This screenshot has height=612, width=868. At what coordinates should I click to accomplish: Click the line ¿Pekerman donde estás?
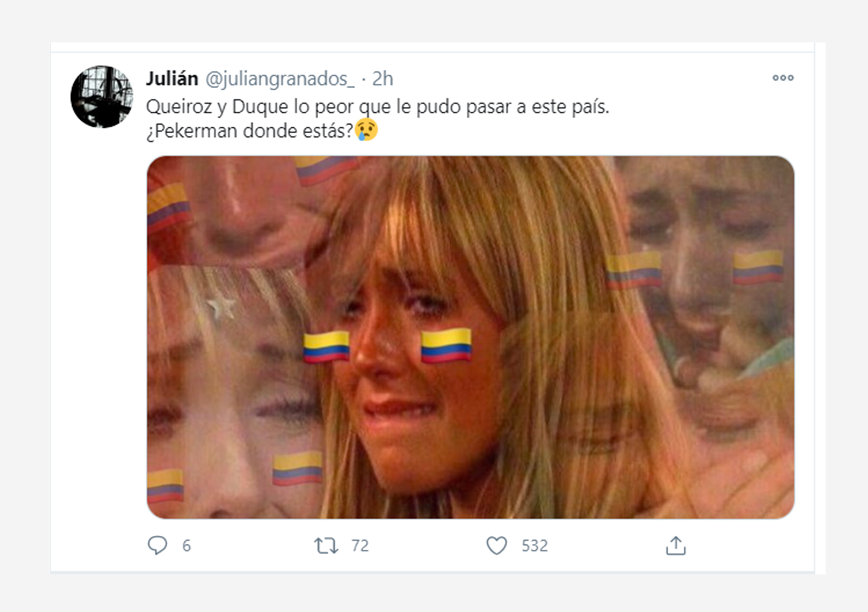pyautogui.click(x=250, y=131)
